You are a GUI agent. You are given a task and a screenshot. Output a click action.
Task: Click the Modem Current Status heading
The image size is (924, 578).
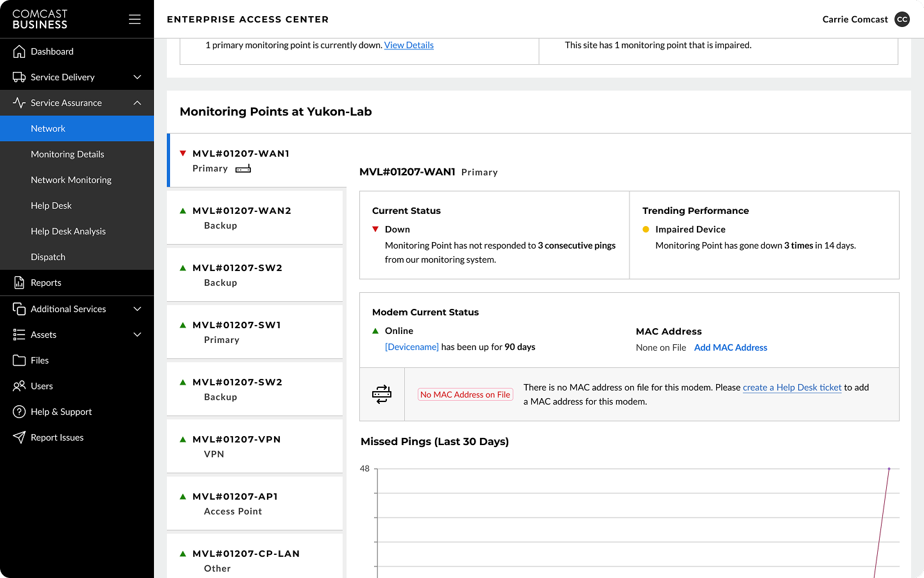point(425,312)
